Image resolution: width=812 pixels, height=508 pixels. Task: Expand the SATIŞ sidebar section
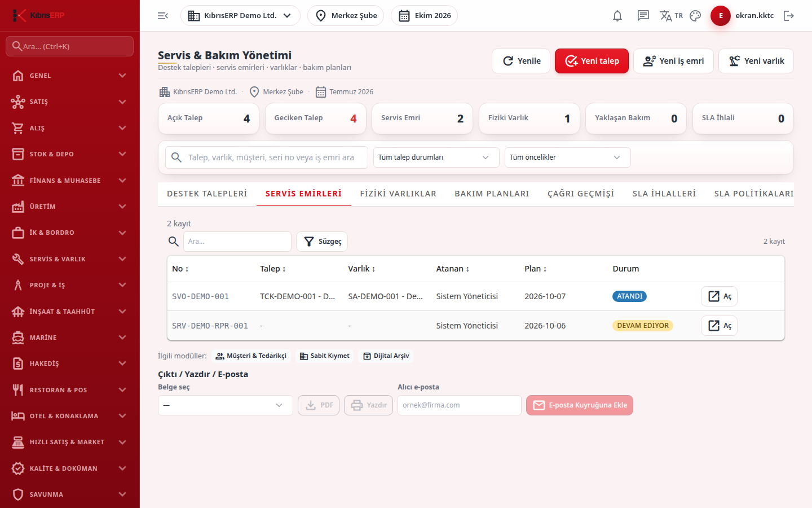click(x=70, y=102)
